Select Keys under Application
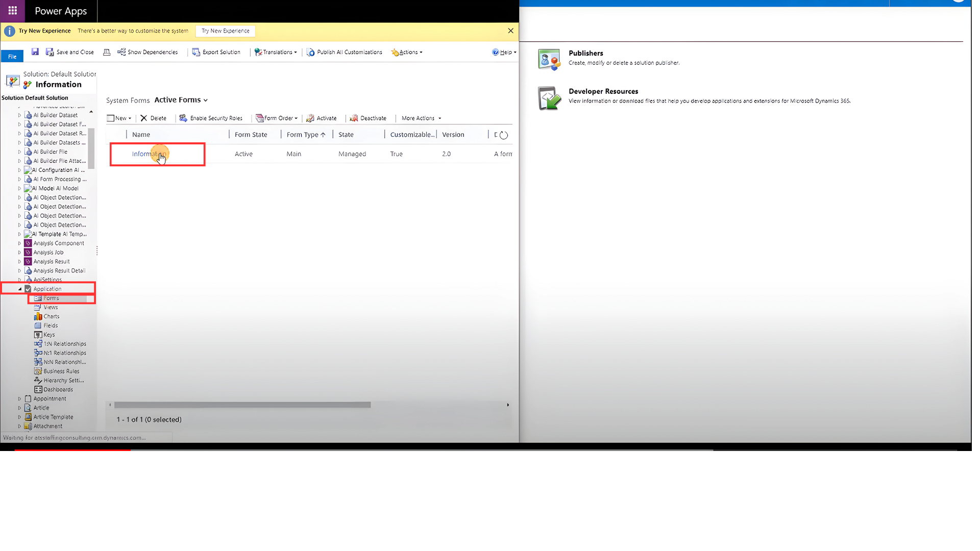 [x=49, y=335]
